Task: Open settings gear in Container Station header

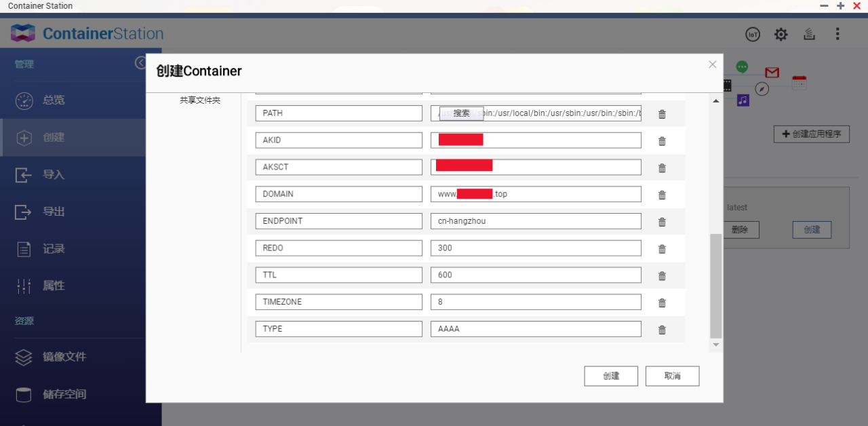Action: pyautogui.click(x=781, y=34)
